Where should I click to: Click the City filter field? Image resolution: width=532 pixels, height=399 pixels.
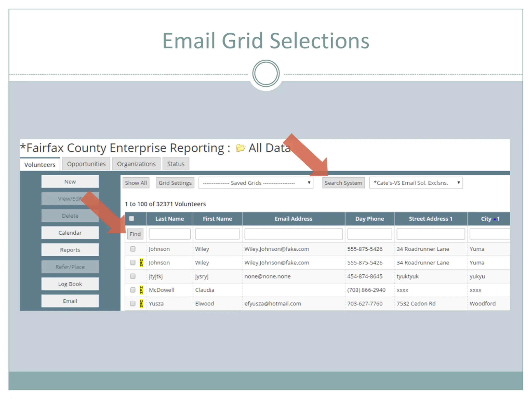point(490,234)
